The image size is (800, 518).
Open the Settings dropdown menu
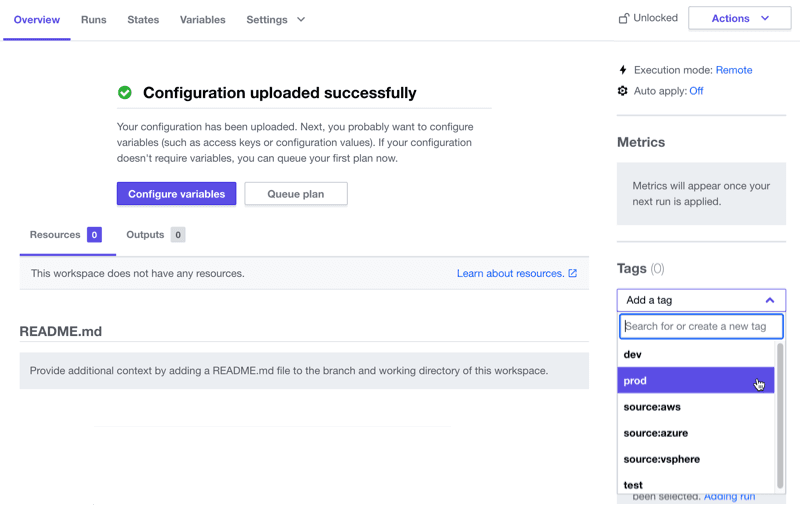click(275, 20)
